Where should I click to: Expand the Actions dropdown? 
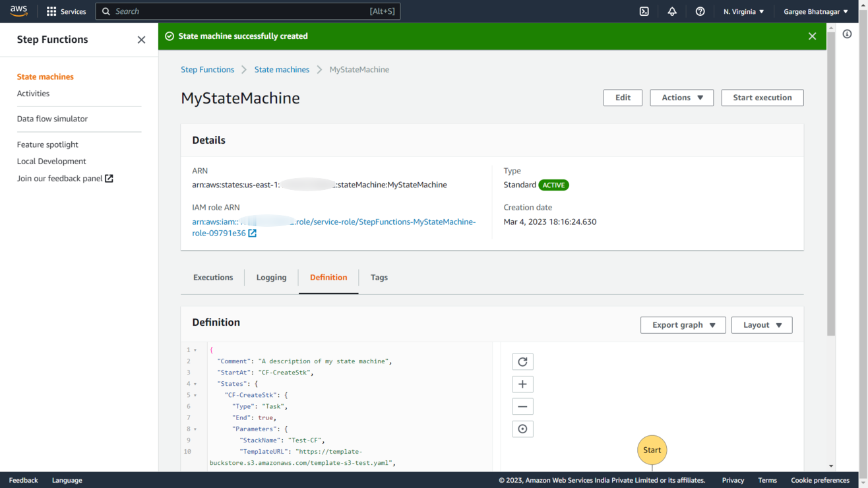pyautogui.click(x=681, y=98)
